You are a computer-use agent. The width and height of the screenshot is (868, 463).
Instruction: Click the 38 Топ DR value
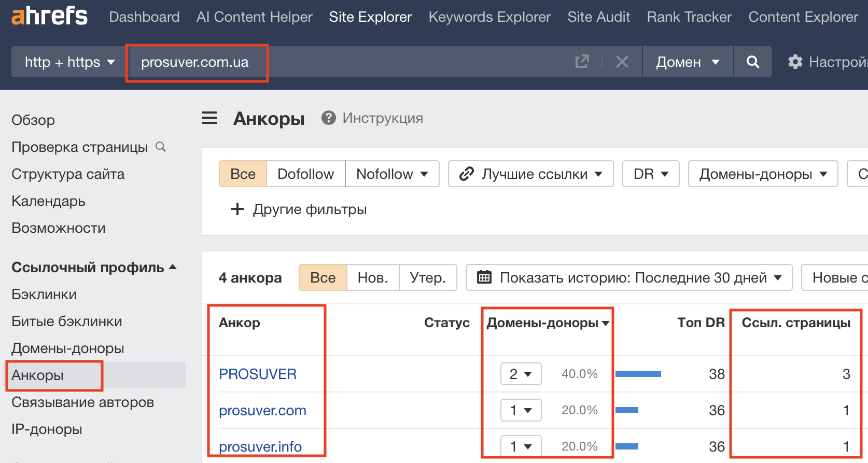(717, 374)
